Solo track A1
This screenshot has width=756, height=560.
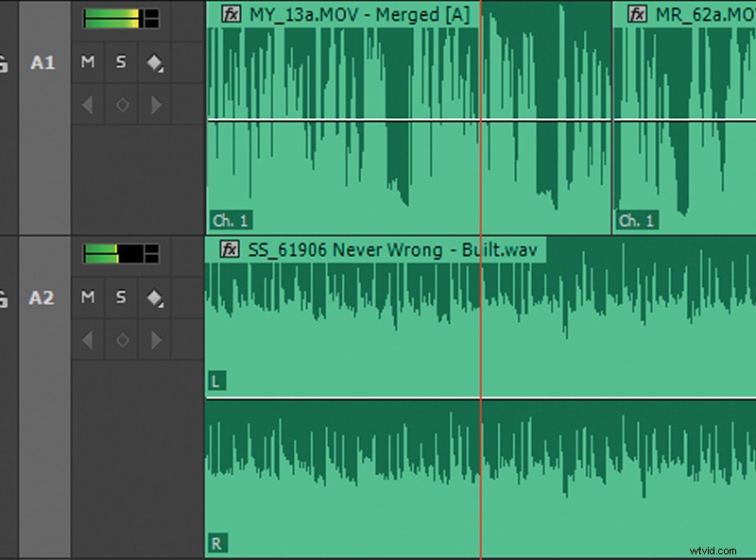(120, 62)
